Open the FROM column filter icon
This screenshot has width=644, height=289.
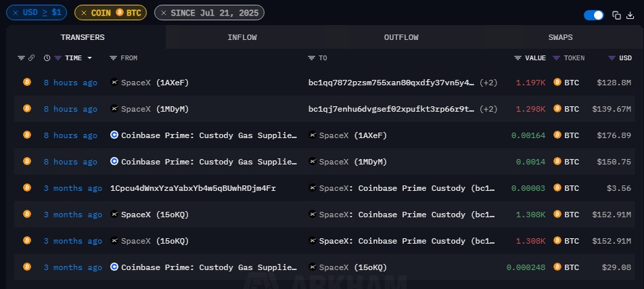113,58
